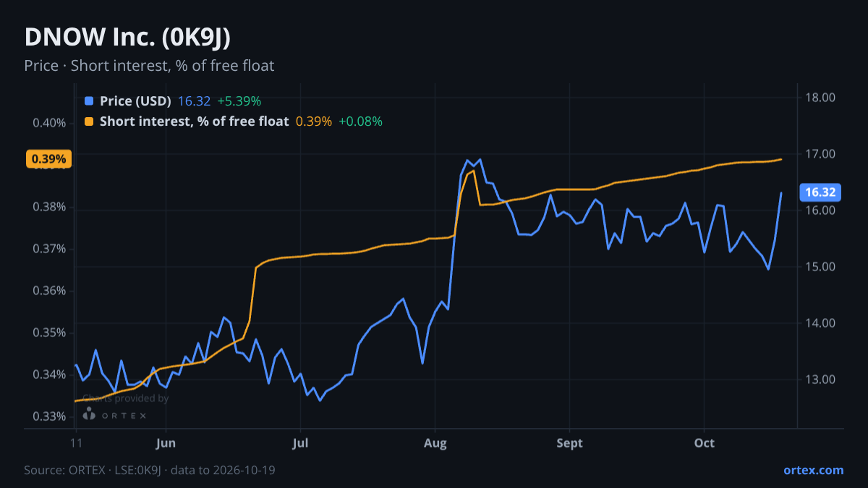This screenshot has height=488, width=868.
Task: Click the +0.08% short interest change value
Action: (x=361, y=121)
